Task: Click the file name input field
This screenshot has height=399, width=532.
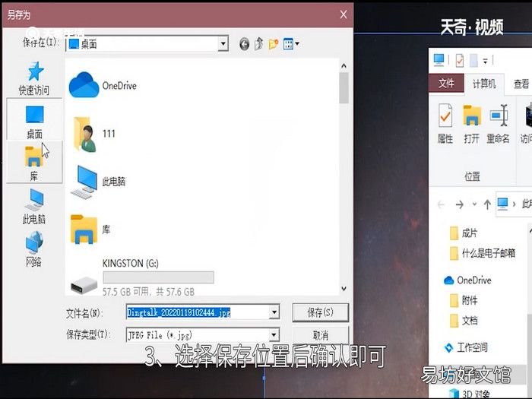Action: (x=198, y=312)
